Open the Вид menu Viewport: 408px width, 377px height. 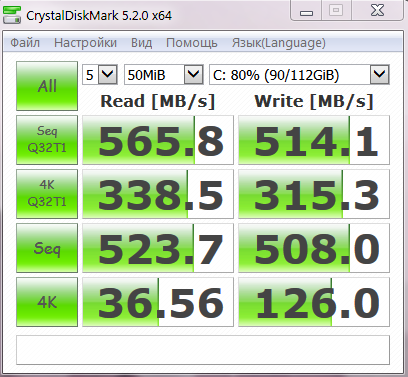141,43
